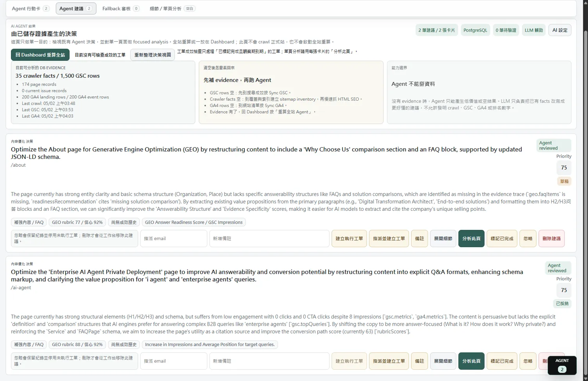Click the '0 current issue records' list item

point(44,91)
